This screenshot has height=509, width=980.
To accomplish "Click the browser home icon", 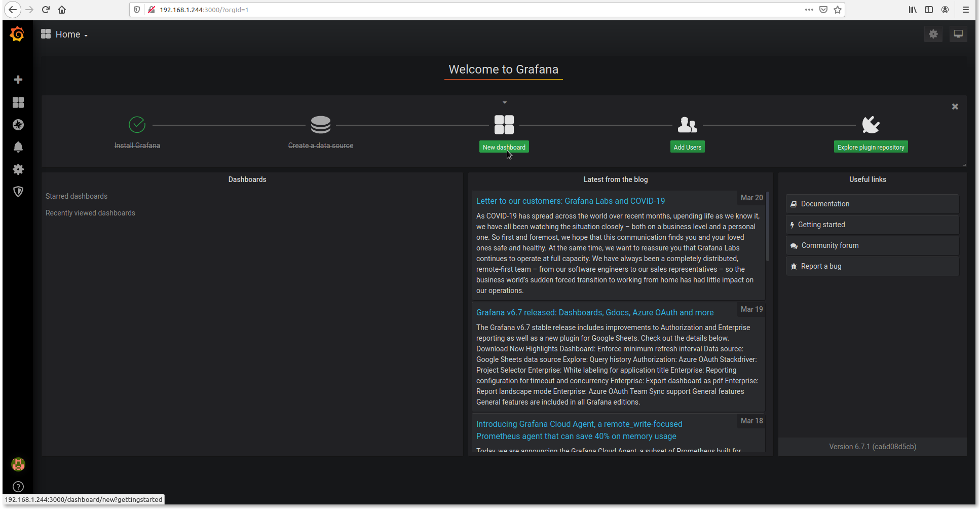I will tap(62, 10).
